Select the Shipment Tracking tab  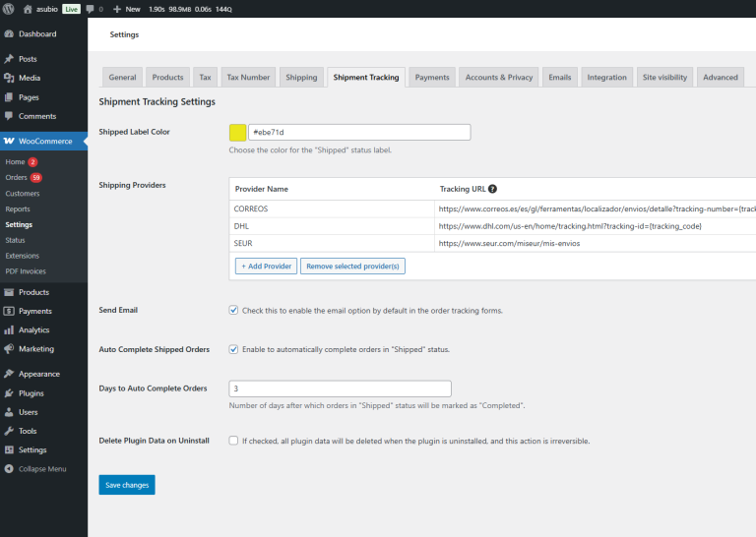[x=366, y=77]
